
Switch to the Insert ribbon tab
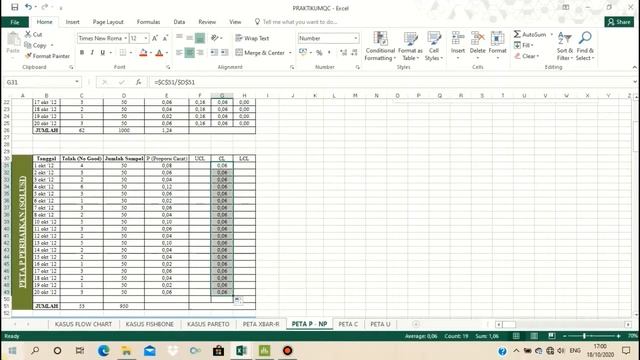(x=72, y=22)
